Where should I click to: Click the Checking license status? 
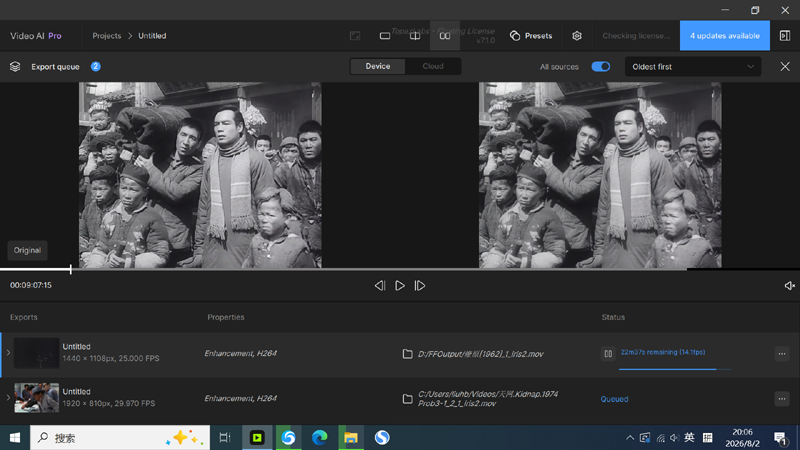tap(636, 36)
